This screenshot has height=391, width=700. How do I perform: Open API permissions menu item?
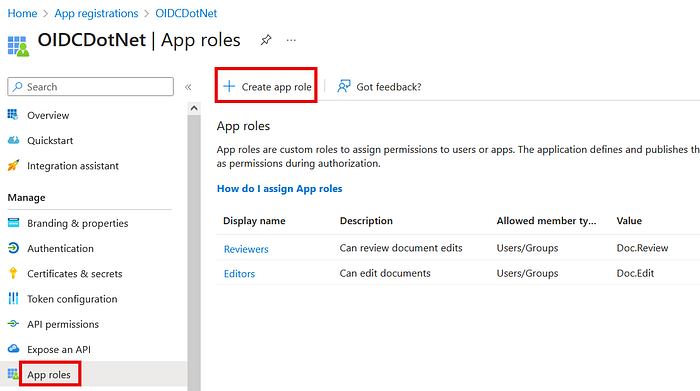pos(63,324)
